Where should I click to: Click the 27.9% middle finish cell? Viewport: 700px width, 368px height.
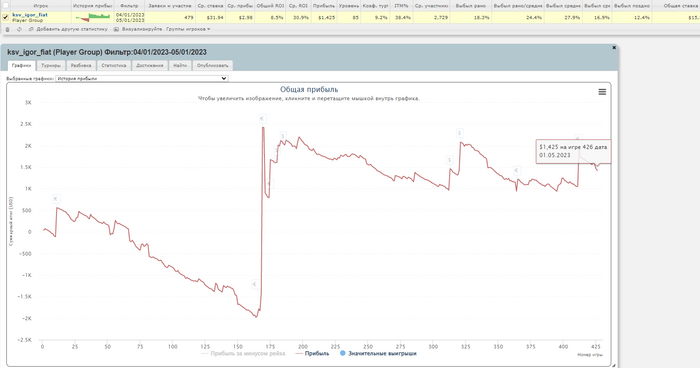point(563,17)
